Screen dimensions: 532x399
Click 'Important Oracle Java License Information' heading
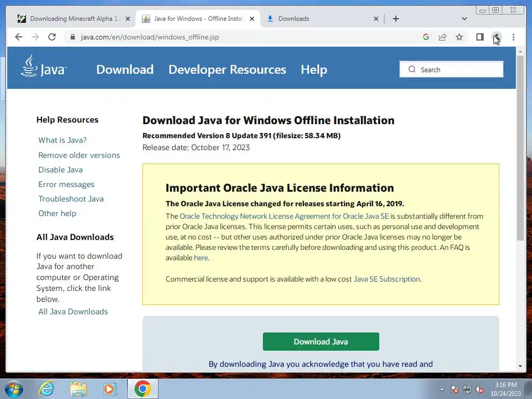click(280, 188)
